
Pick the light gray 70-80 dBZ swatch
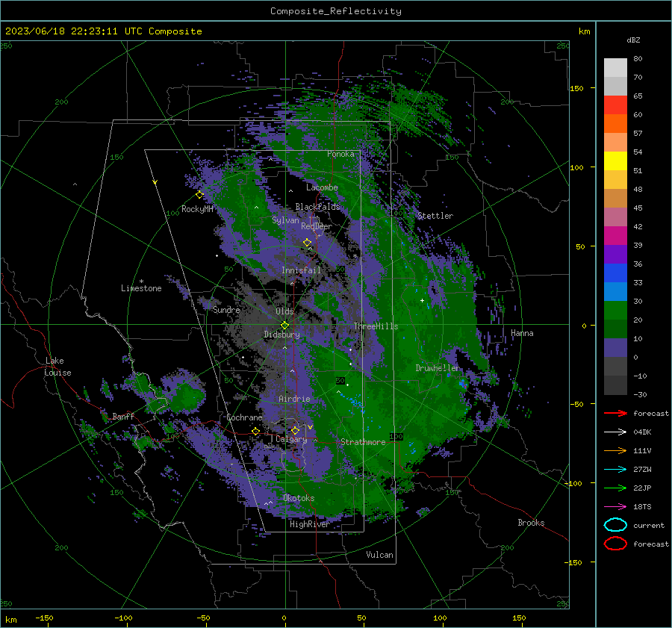(x=615, y=67)
